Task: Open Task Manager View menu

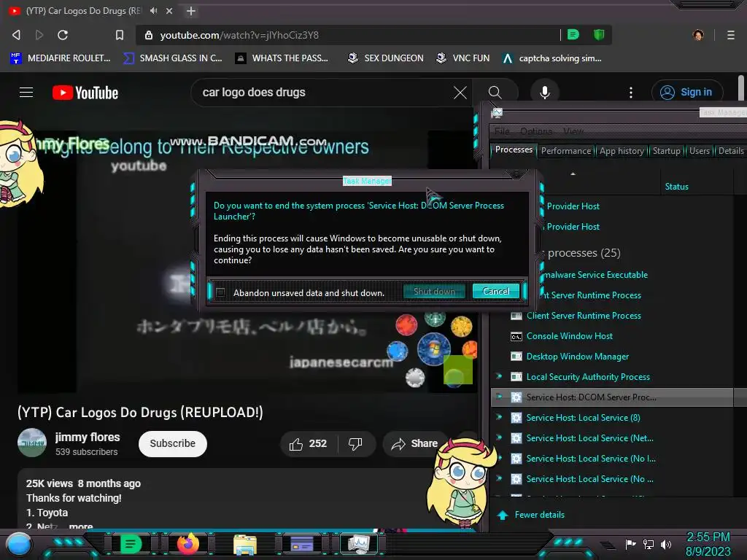Action: click(573, 131)
